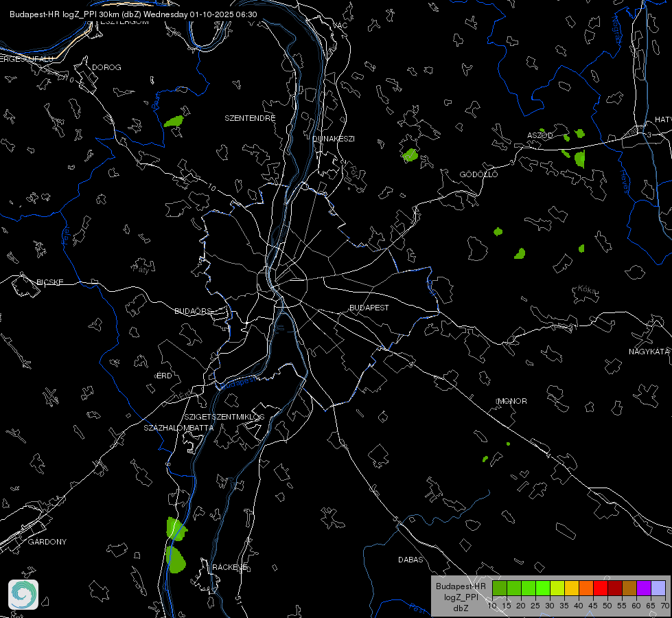Click the BUDAPEST city label
The height and width of the screenshot is (618, 672).
pos(369,308)
